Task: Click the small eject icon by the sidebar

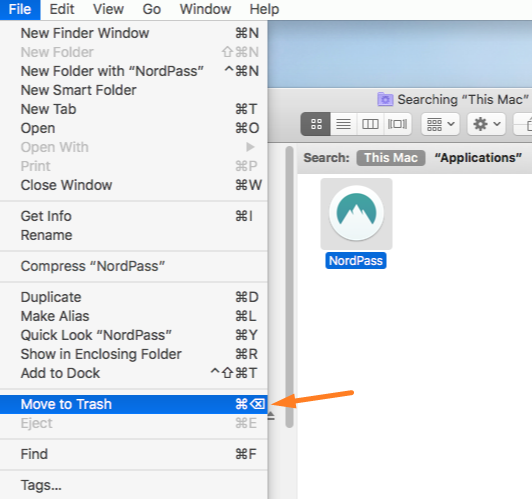Action: (271, 416)
